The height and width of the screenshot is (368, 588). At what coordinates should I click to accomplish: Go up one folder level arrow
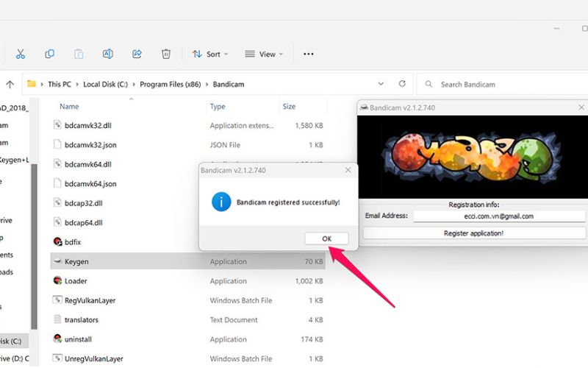10,85
